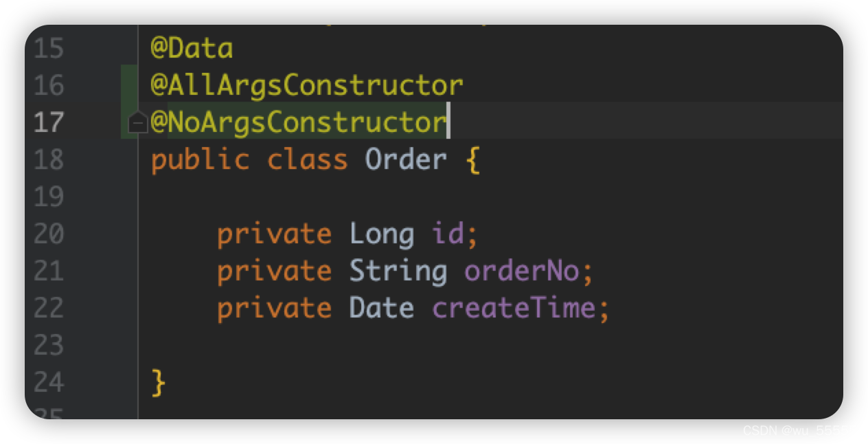Click the Date type on line 22

coord(382,308)
